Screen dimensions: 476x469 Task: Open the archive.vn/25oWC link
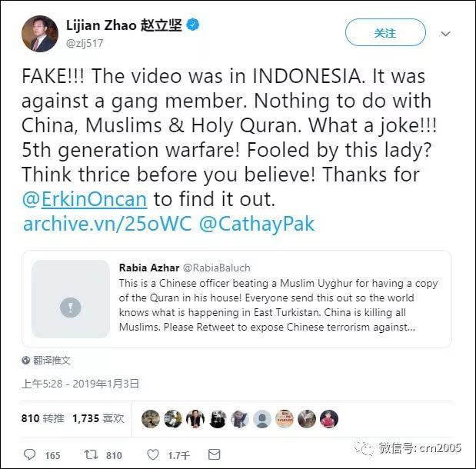[x=108, y=224]
